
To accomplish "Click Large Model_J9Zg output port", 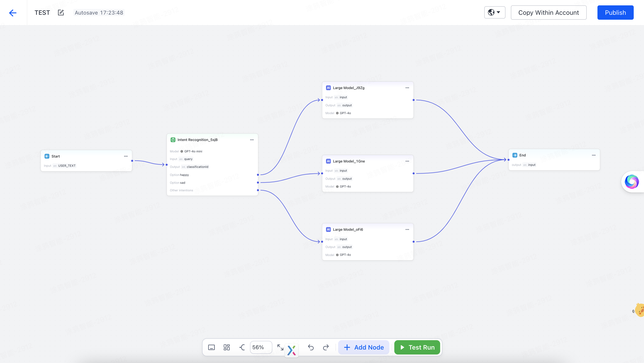I will [x=414, y=100].
